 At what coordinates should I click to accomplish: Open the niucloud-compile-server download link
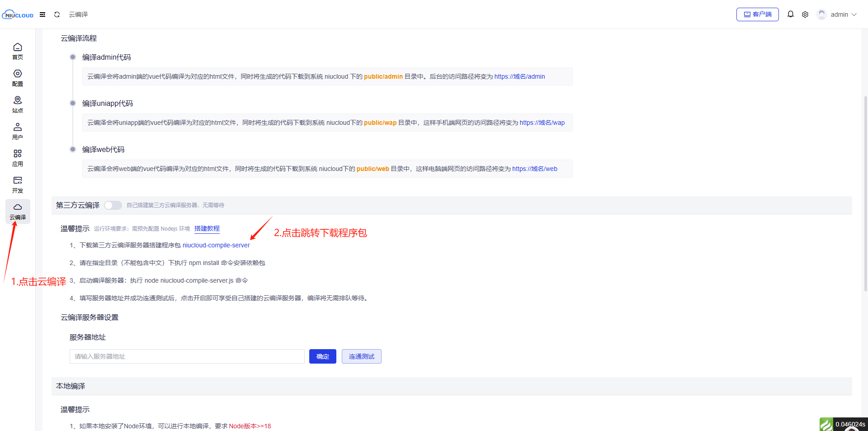pyautogui.click(x=216, y=245)
